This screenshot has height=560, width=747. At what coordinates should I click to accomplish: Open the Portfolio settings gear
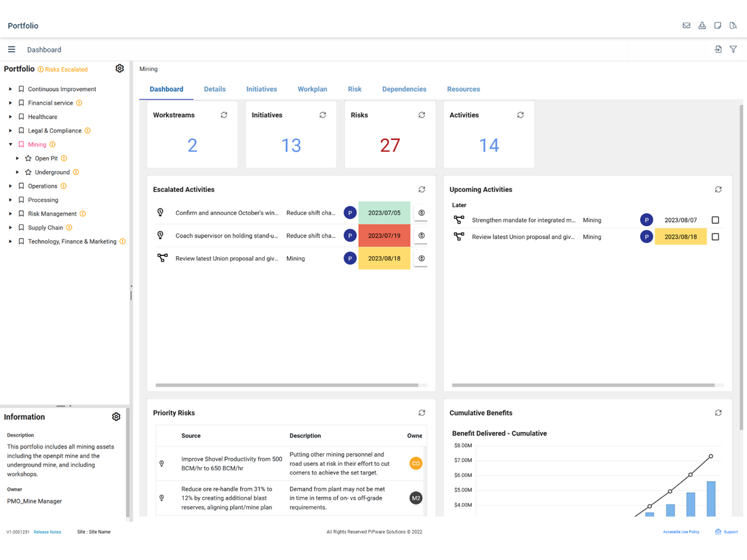click(x=119, y=68)
